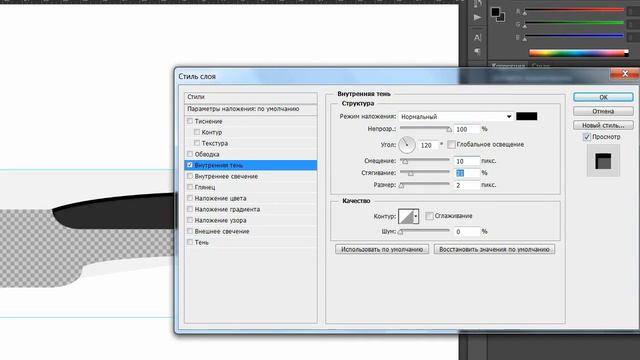Click the black shadow color swatch
The image size is (640, 360).
tap(527, 116)
